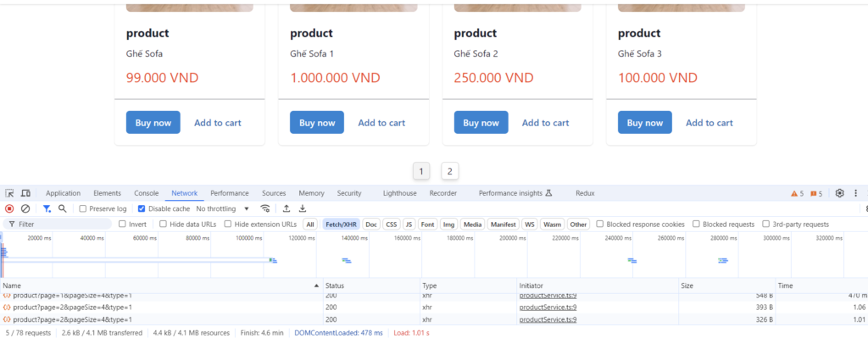Stop recording the network log
Image resolution: width=868 pixels, height=338 pixels.
[9, 208]
